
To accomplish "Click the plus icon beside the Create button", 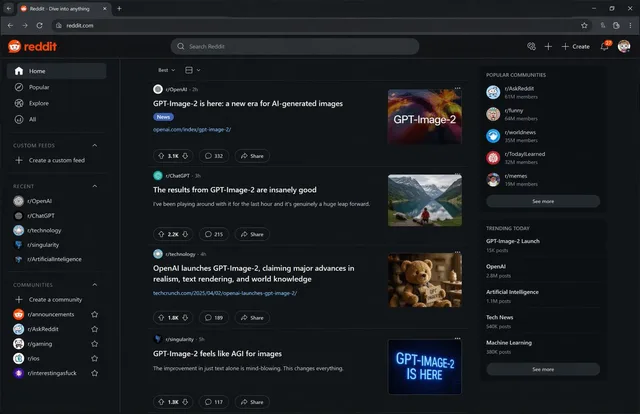I will coord(548,47).
